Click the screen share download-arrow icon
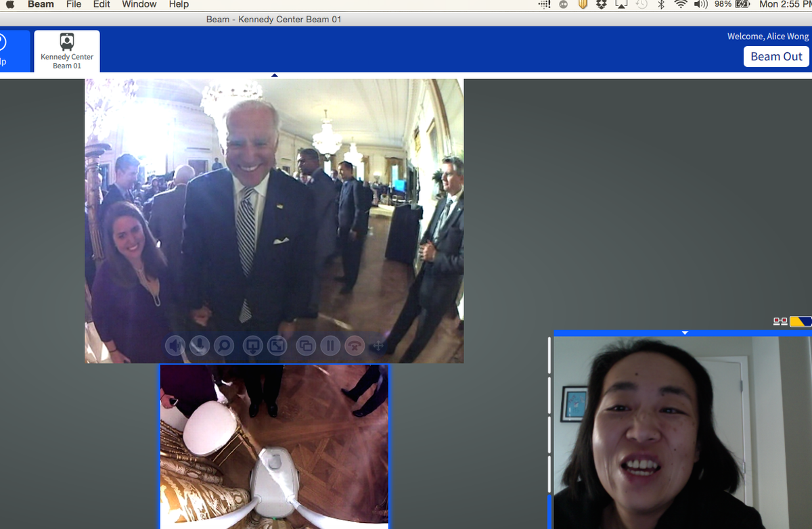This screenshot has height=529, width=812. (x=252, y=346)
